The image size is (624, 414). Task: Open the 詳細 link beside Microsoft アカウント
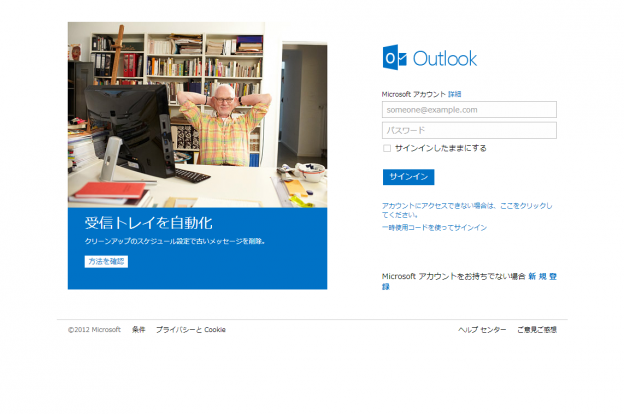click(x=454, y=94)
